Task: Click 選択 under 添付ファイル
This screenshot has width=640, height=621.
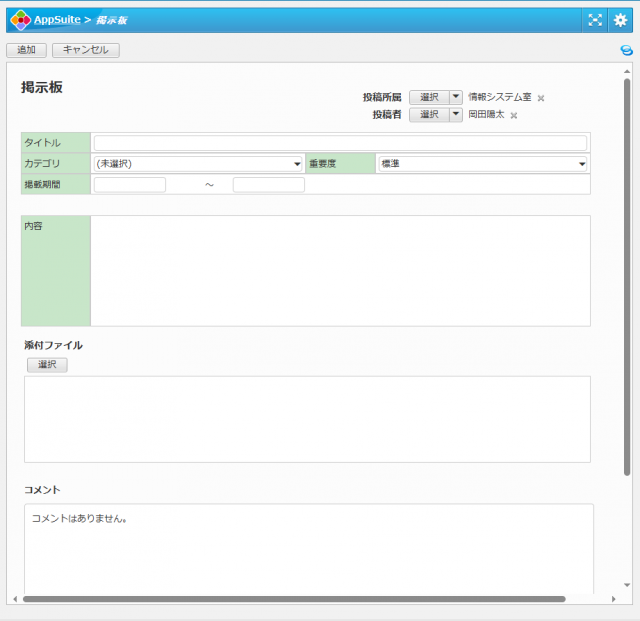Action: coord(47,365)
